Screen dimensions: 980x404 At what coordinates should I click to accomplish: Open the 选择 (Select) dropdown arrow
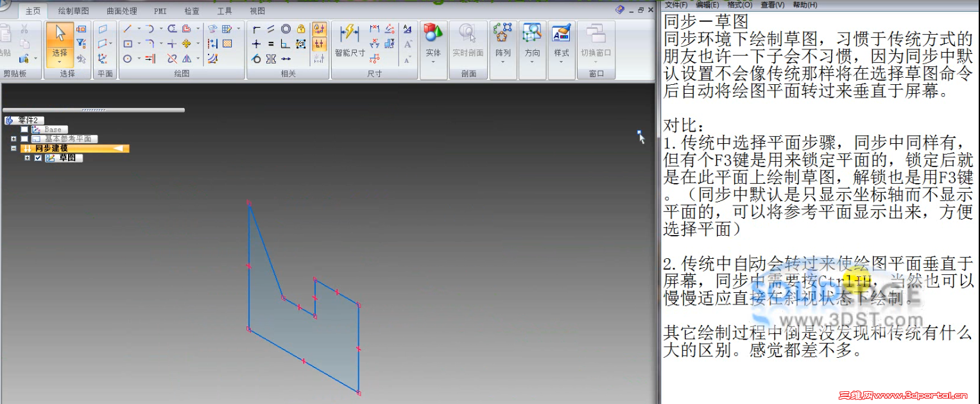[60, 62]
